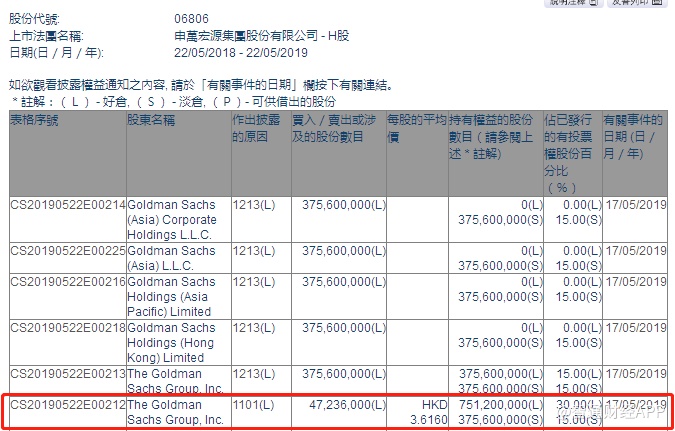
Task: Click Goldman Sachs (Asia) Corporate Holdings L.L.C.
Action: point(172,220)
